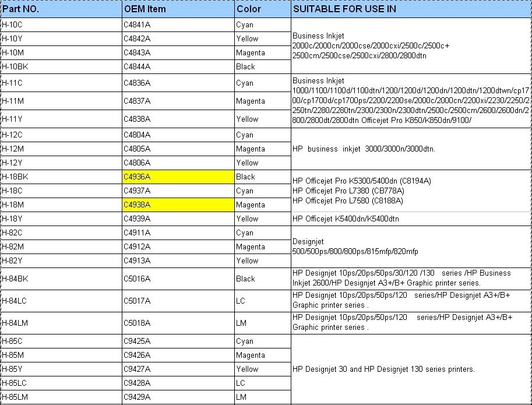The width and height of the screenshot is (532, 405).
Task: Select the C9425A OEM item cell
Action: [x=177, y=341]
